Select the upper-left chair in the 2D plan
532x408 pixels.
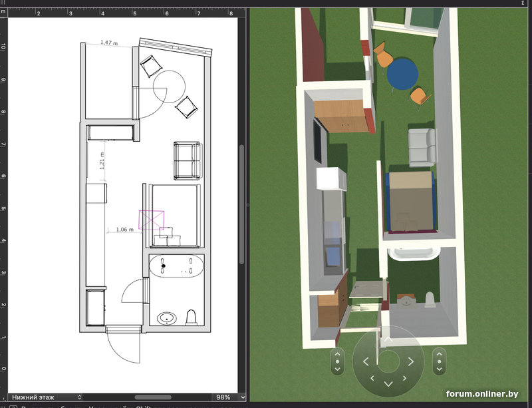click(x=151, y=66)
